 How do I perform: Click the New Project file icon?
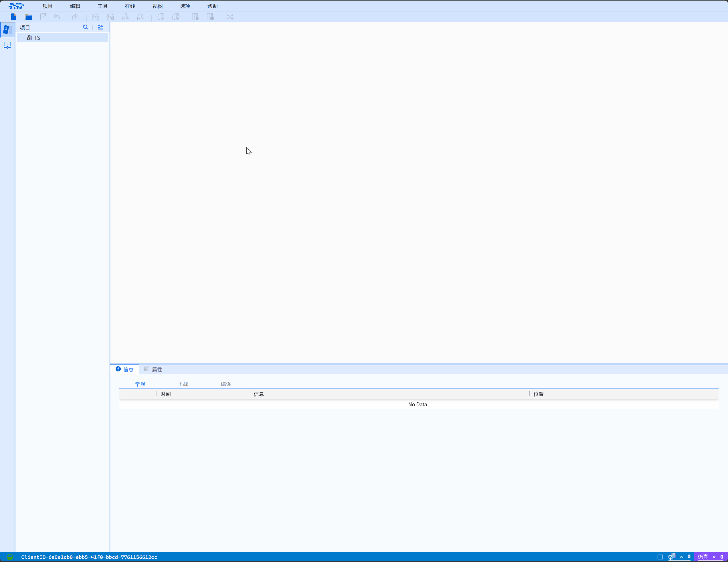pos(14,17)
